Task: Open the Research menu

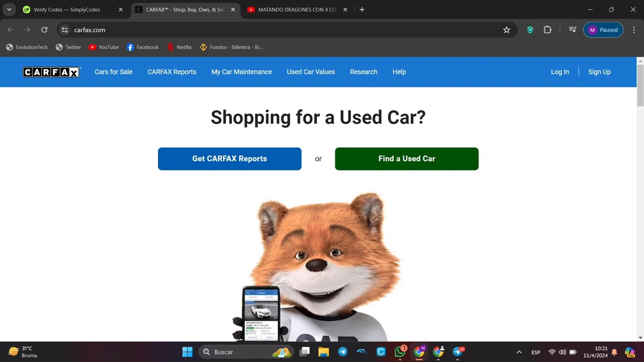Action: 364,72
